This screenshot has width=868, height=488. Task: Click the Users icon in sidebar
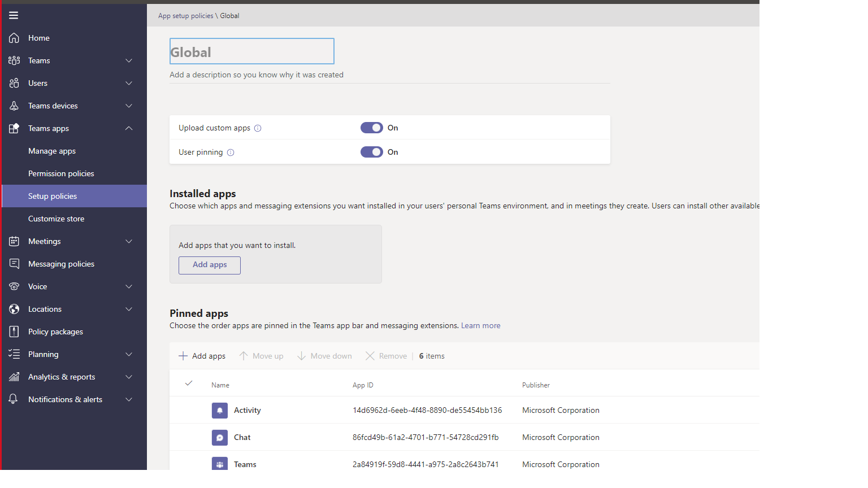pos(14,83)
